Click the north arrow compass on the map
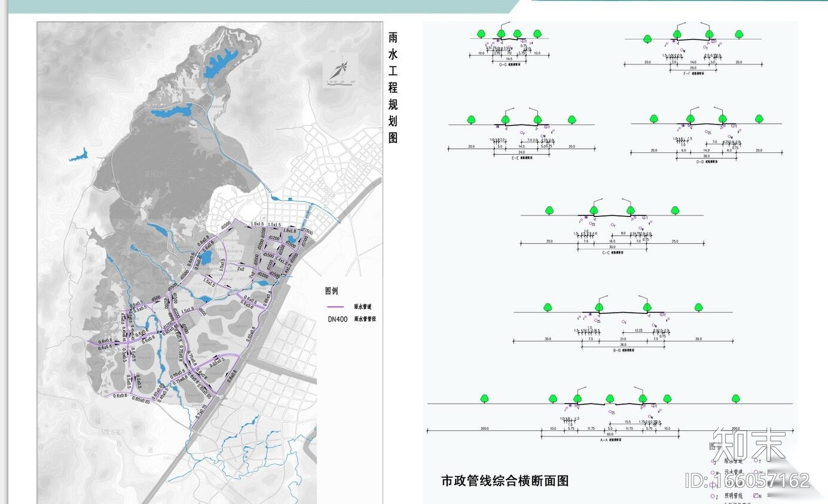This screenshot has width=828, height=504. coord(340,70)
